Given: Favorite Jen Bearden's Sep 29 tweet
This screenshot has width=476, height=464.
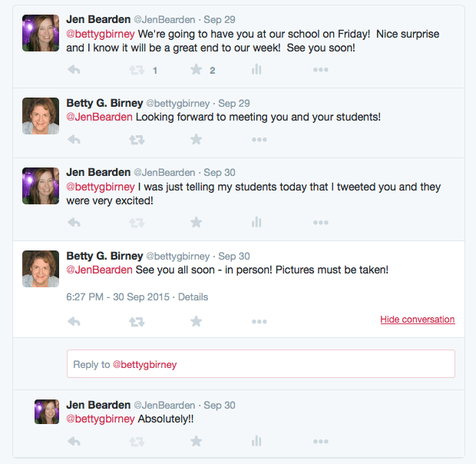Looking at the screenshot, I should pos(196,70).
